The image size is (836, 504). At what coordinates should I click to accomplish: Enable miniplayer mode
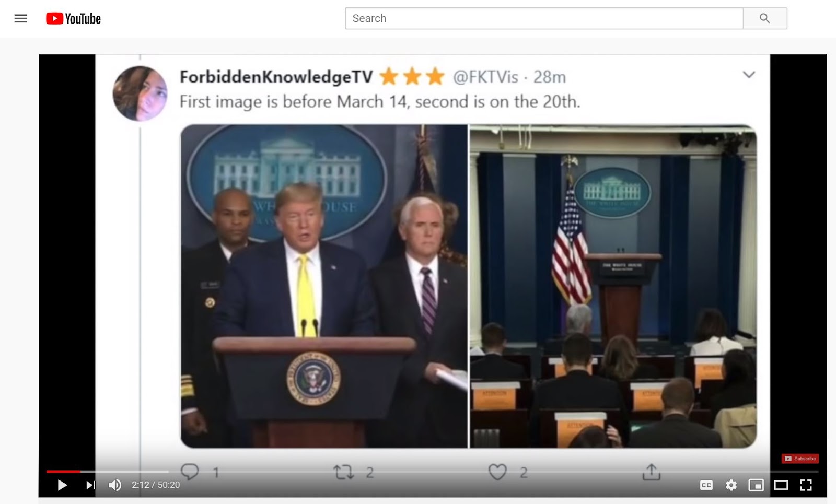pyautogui.click(x=756, y=485)
